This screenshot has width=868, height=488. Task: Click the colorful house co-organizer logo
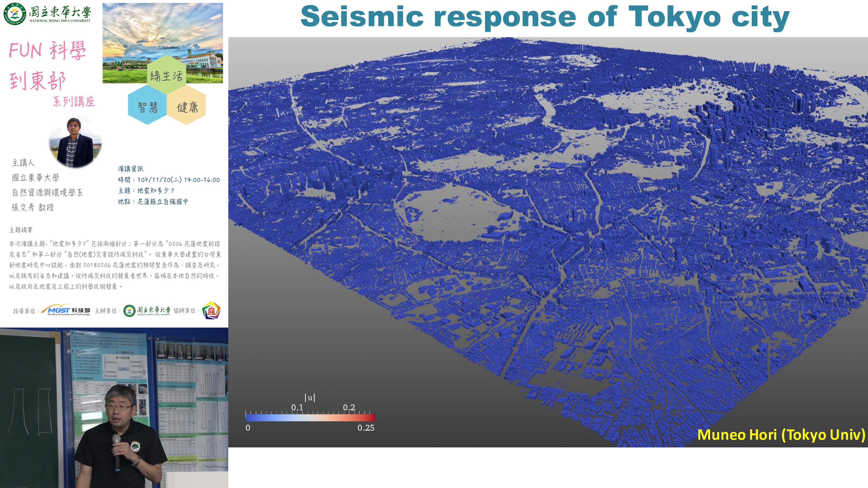(211, 310)
